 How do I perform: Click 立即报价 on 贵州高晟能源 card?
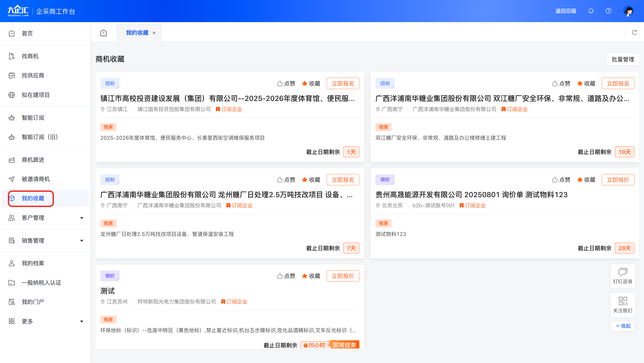618,180
